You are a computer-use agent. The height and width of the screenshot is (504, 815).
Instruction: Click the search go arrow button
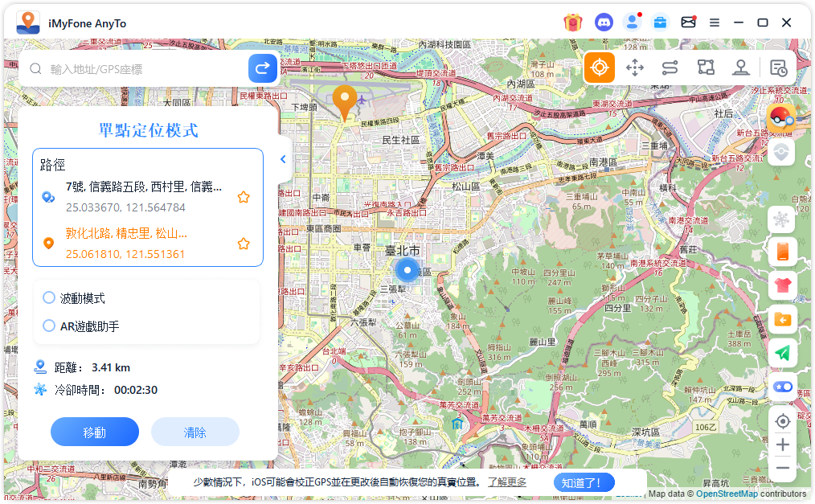click(x=263, y=68)
